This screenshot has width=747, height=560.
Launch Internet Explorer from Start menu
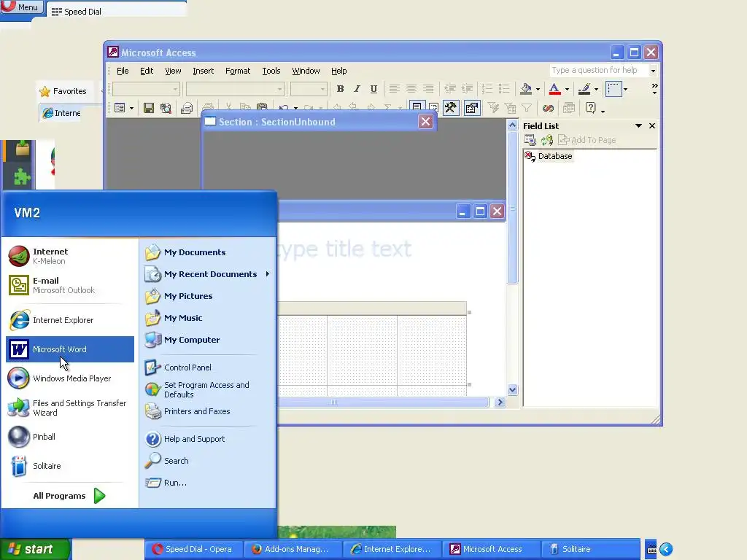point(70,320)
